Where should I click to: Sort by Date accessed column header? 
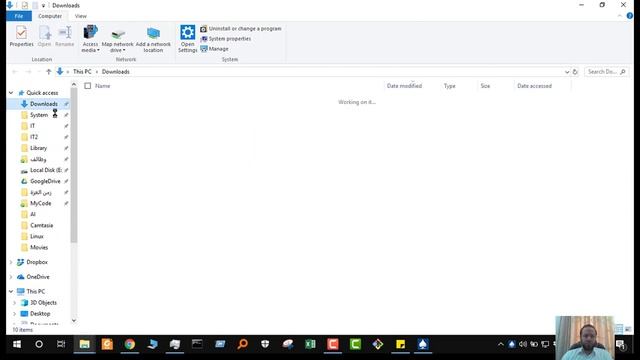[x=534, y=86]
